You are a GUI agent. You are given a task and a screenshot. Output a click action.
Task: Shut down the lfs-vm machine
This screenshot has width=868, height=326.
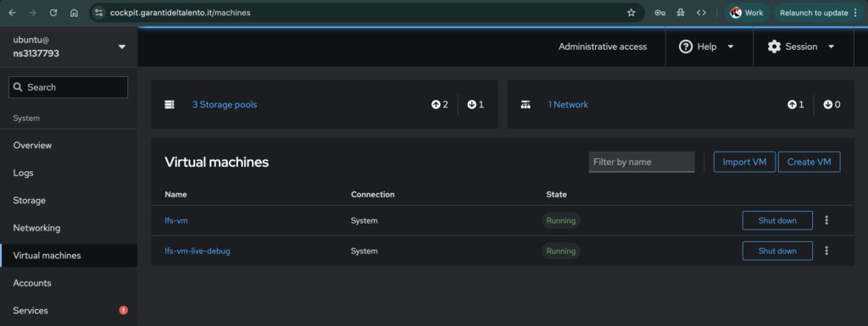[x=777, y=220]
